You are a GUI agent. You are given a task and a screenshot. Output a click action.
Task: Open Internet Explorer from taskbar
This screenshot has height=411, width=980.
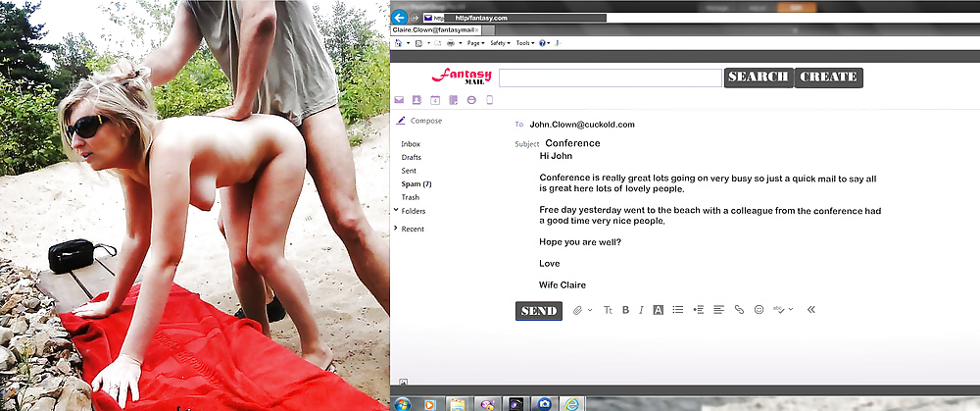571,403
